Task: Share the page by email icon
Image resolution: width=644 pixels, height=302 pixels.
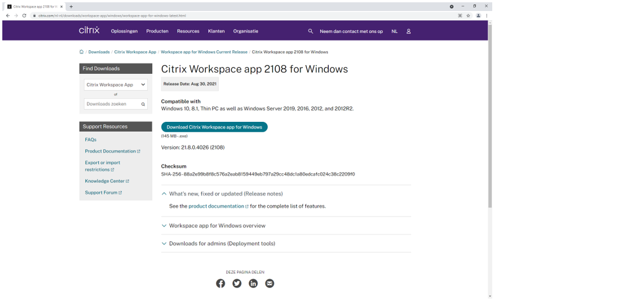Action: pos(269,283)
